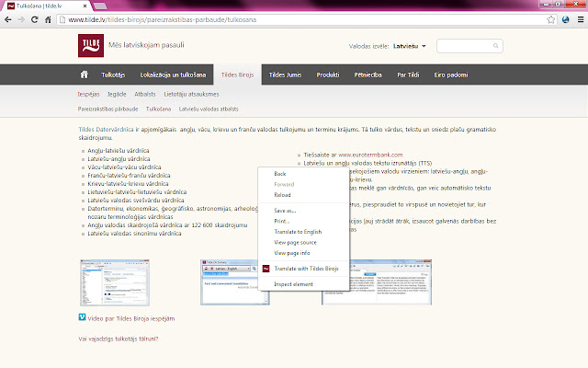Open the globe extension icon
588x368 pixels.
click(566, 19)
